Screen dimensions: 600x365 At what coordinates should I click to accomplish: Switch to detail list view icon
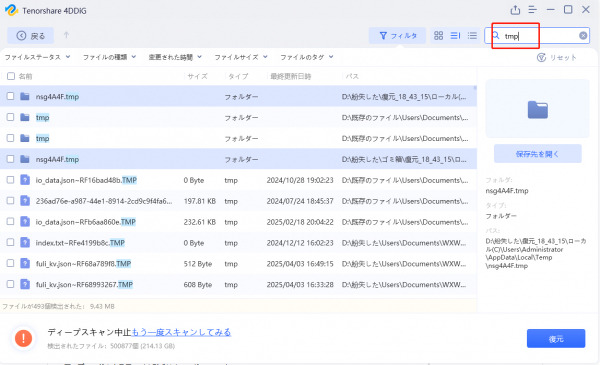click(x=455, y=36)
